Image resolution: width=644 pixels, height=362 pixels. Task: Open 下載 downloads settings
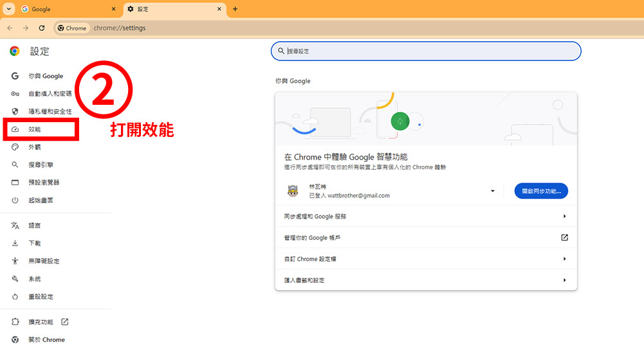(x=35, y=243)
